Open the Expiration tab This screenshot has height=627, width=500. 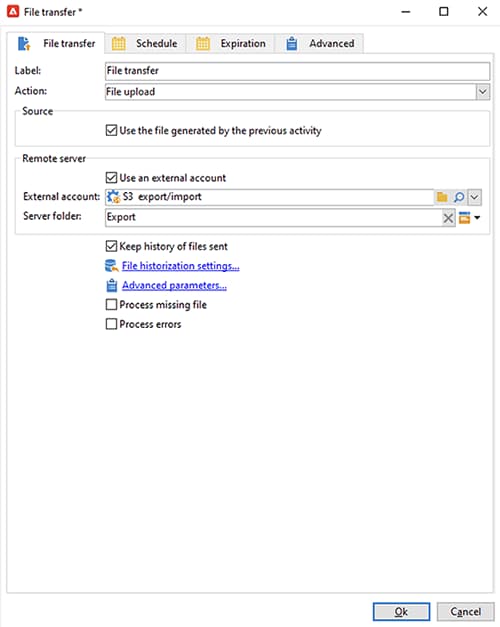click(231, 43)
